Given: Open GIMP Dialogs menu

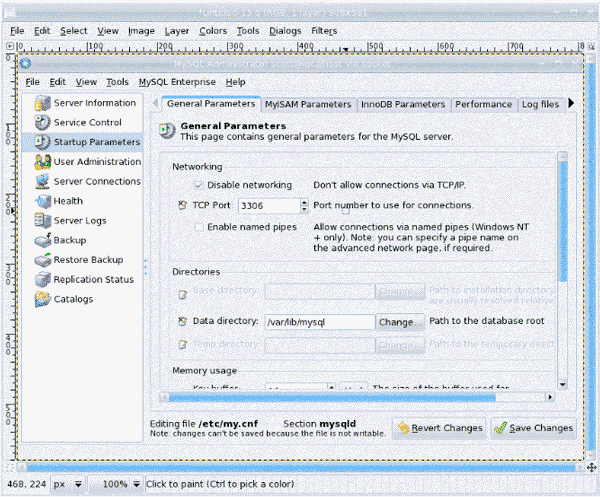Looking at the screenshot, I should pos(285,31).
